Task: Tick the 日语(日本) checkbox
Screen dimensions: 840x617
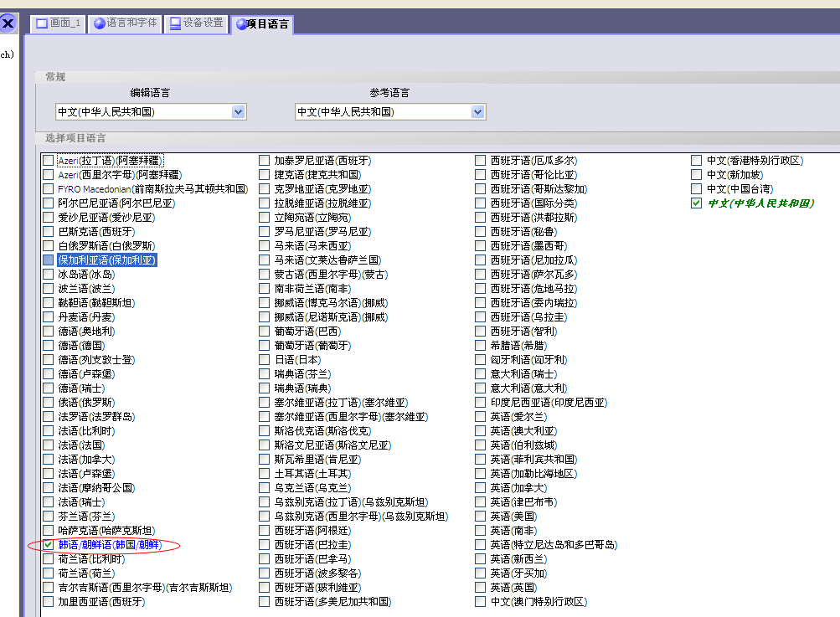Action: (x=264, y=359)
